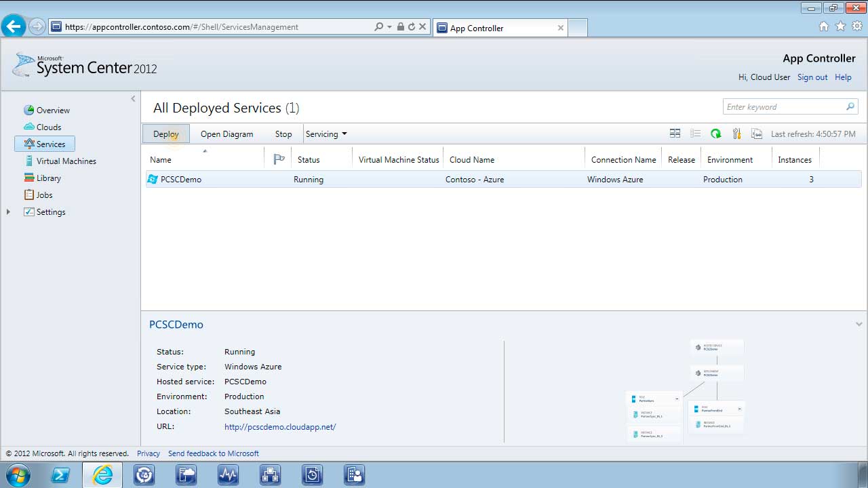Select the PCSCDemo service row
The image size is (868, 488).
[x=503, y=180]
